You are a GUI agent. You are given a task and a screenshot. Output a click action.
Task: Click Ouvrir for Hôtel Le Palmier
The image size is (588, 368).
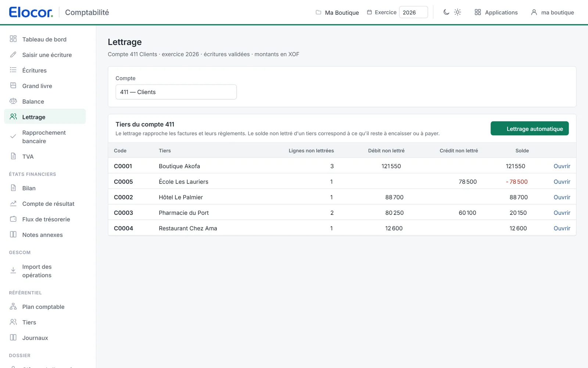tap(562, 197)
